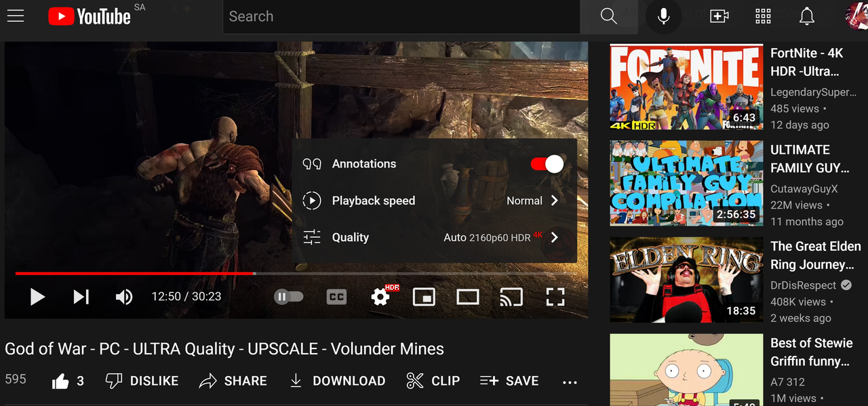Open the notifications bell
Viewport: 868px width, 406px height.
tap(807, 16)
